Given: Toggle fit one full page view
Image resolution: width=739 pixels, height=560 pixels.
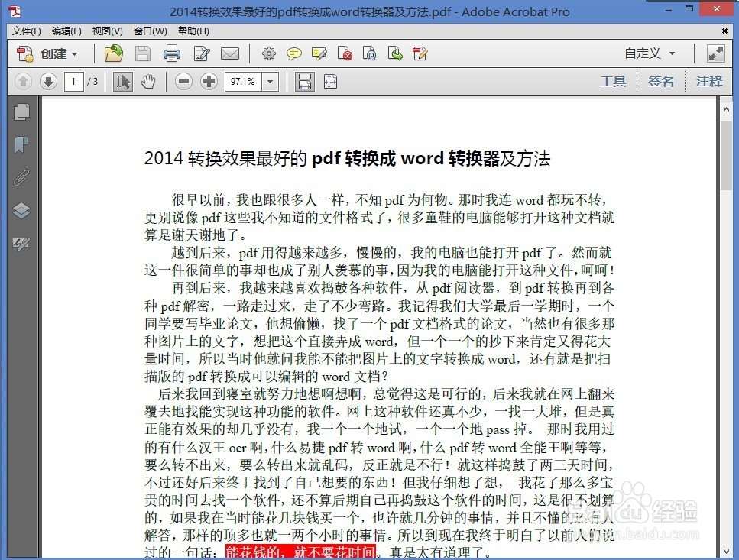Looking at the screenshot, I should click(330, 82).
